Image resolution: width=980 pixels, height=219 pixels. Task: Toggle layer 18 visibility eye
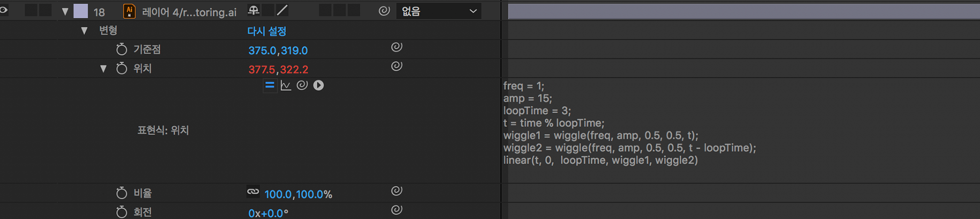coord(4,10)
